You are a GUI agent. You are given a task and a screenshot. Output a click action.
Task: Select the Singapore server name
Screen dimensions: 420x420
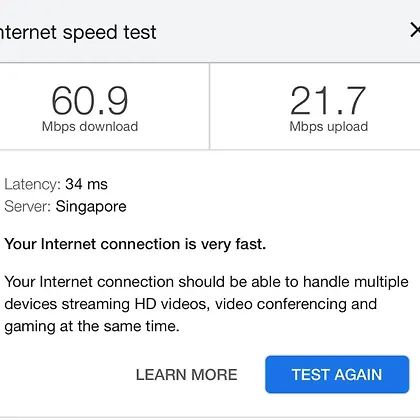pyautogui.click(x=91, y=207)
